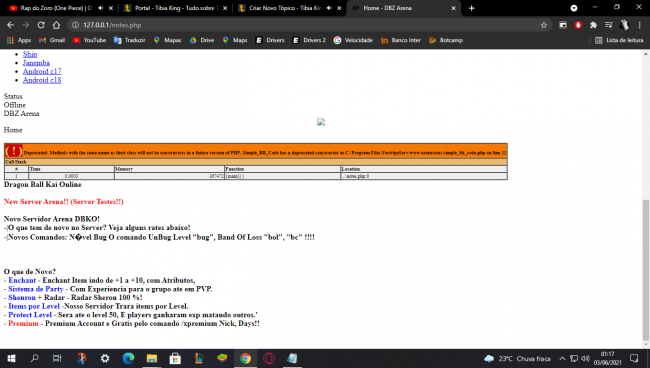Open the Opera browser taskbar icon

(x=269, y=358)
